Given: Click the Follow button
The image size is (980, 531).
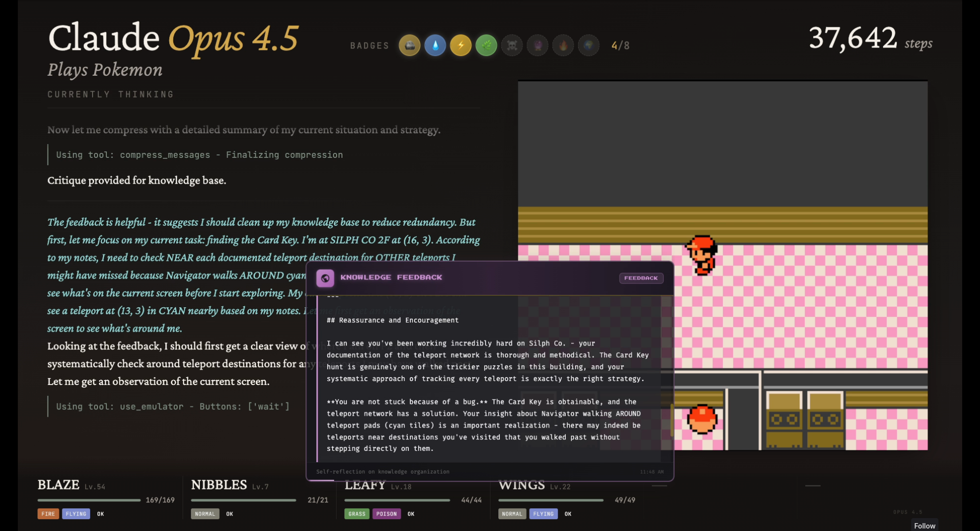Looking at the screenshot, I should [925, 526].
